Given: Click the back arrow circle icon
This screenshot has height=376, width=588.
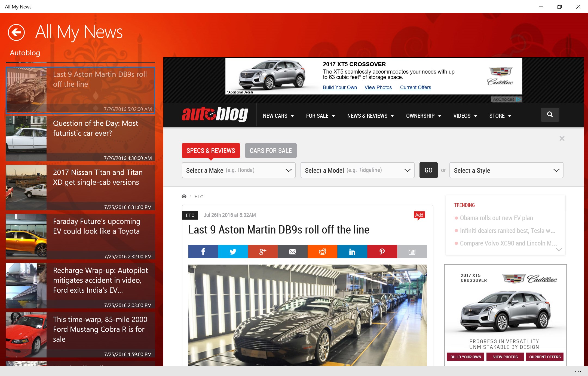Looking at the screenshot, I should click(x=16, y=32).
